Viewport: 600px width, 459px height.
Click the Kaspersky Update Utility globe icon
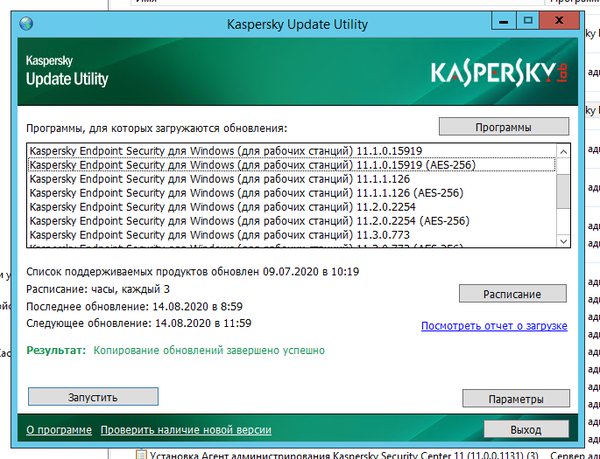[x=26, y=24]
